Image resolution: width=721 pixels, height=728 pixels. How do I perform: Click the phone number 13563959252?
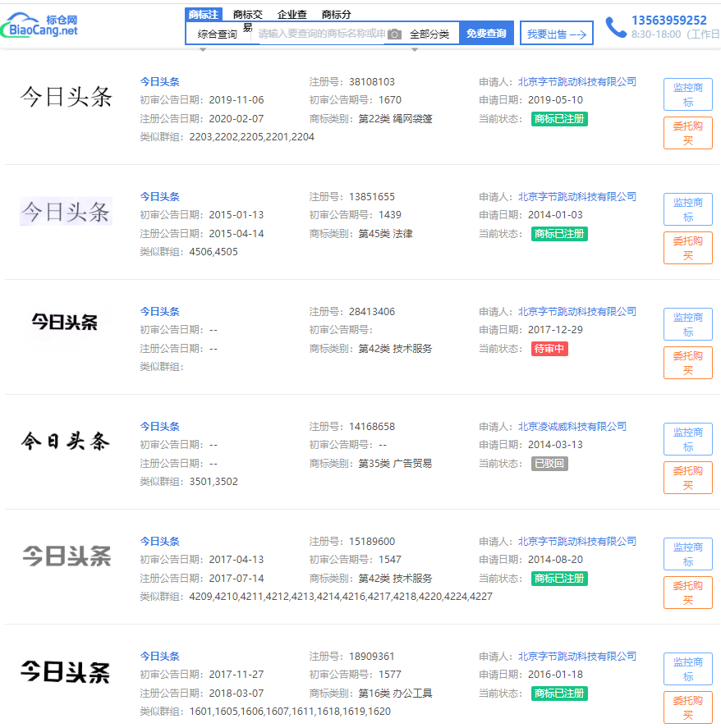pyautogui.click(x=669, y=21)
